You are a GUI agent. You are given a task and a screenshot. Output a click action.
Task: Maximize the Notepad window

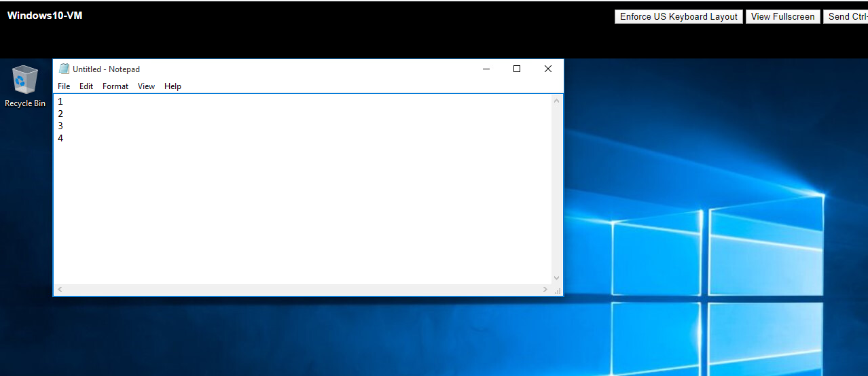517,69
